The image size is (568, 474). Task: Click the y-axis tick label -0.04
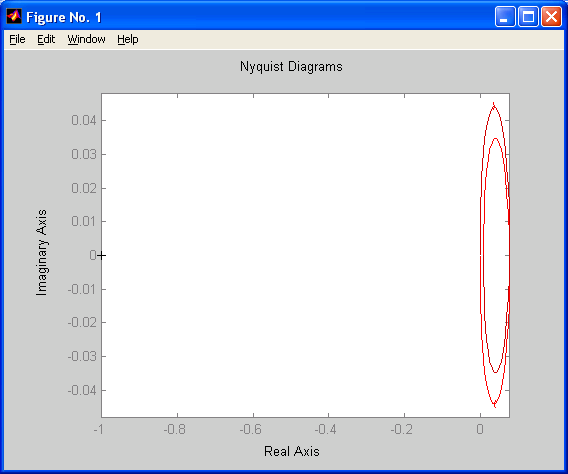click(82, 390)
